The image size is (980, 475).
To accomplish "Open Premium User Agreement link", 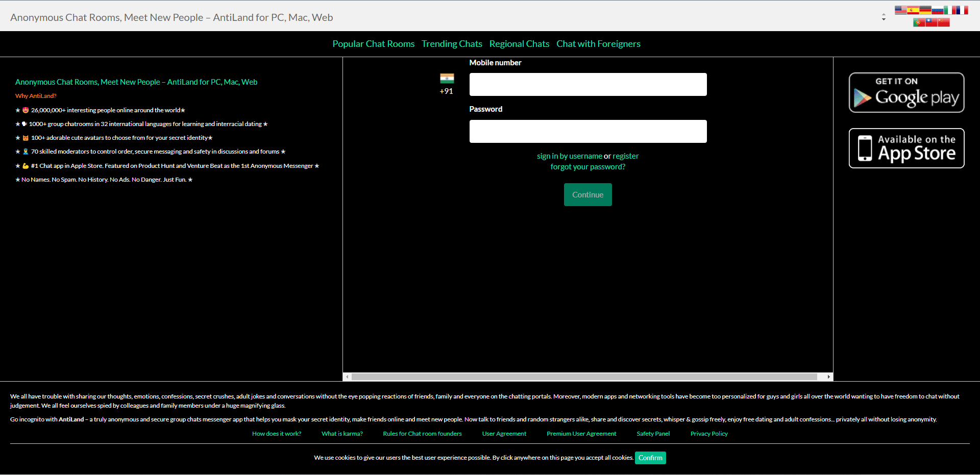I will tap(581, 434).
